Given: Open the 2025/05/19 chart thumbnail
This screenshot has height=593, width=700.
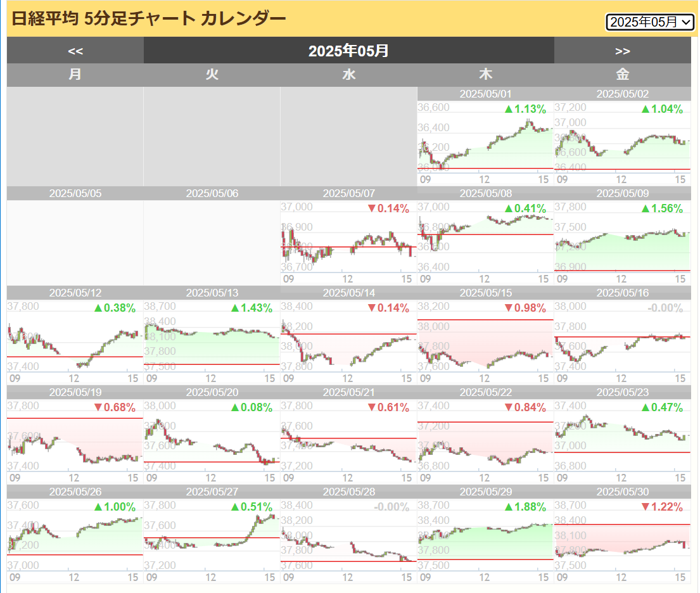Looking at the screenshot, I should click(75, 442).
